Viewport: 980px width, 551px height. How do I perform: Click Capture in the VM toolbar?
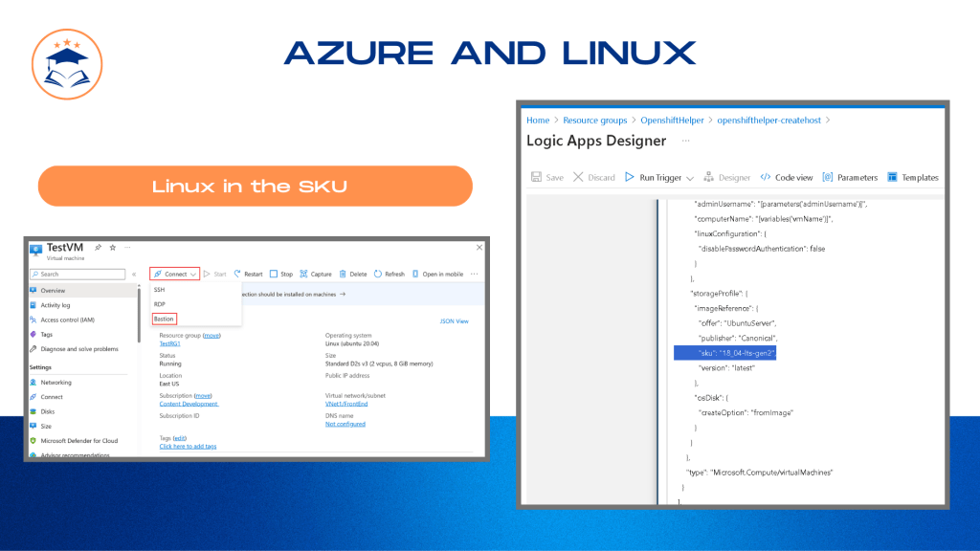(x=316, y=274)
